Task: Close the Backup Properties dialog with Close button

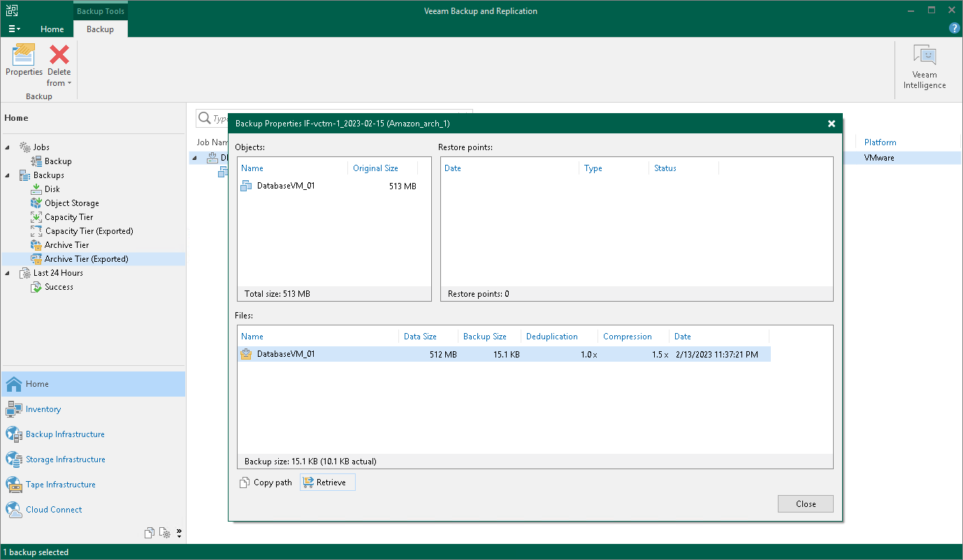Action: point(805,503)
